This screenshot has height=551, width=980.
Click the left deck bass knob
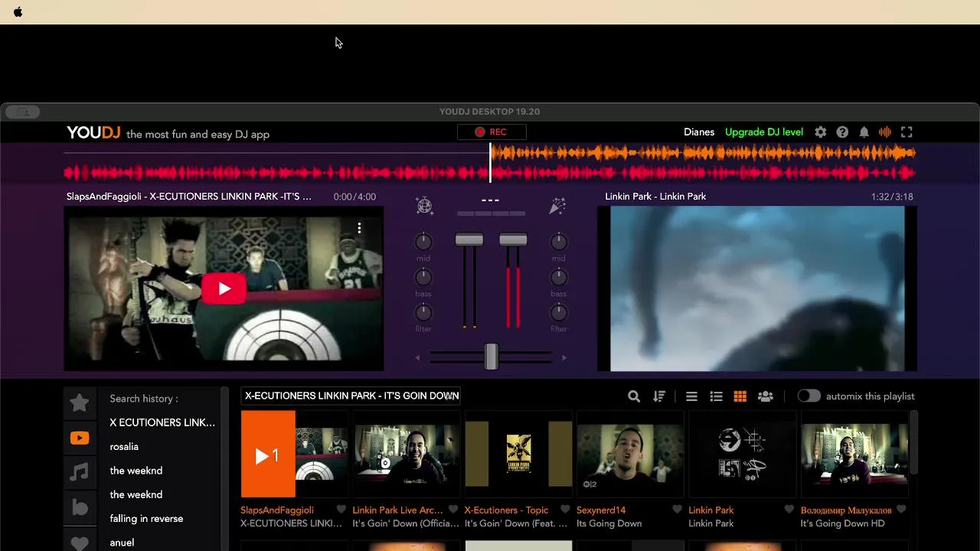[x=423, y=277]
